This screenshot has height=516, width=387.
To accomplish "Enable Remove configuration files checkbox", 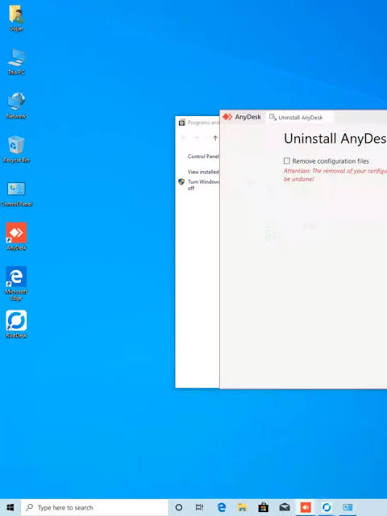I will point(287,161).
